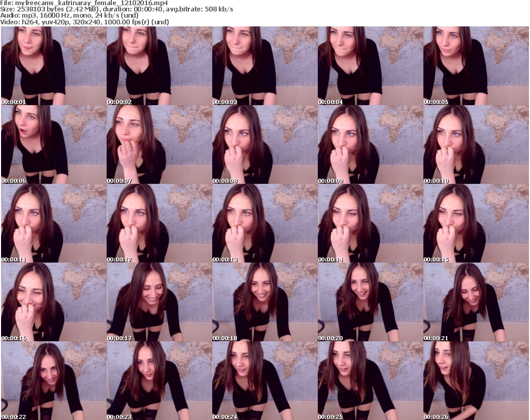Click the thumbnail at 00:00:24
The image size is (530, 420).
point(264,381)
